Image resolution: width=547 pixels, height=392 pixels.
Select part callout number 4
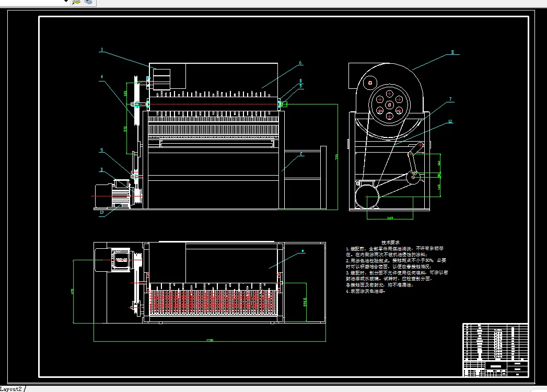click(102, 77)
